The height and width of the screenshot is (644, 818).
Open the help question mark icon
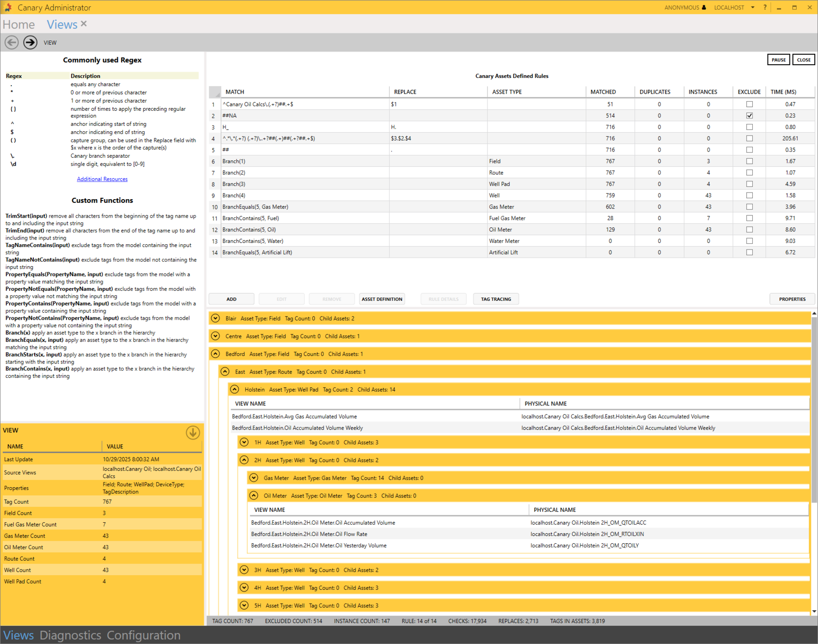pyautogui.click(x=765, y=7)
